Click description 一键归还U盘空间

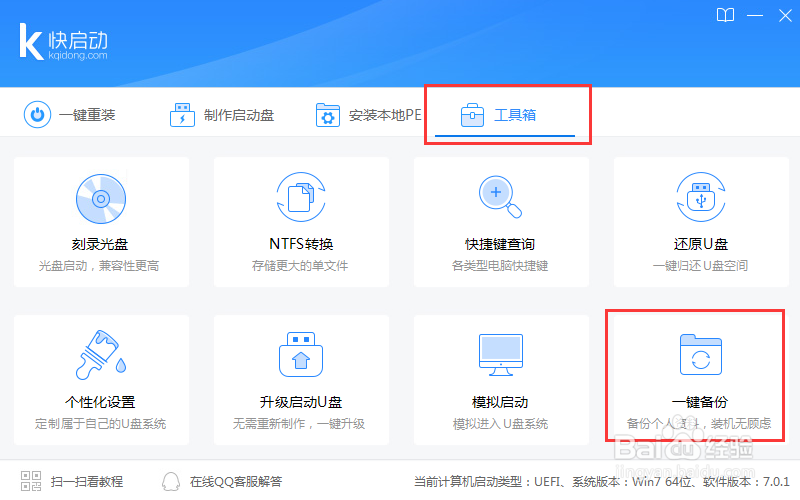click(701, 266)
